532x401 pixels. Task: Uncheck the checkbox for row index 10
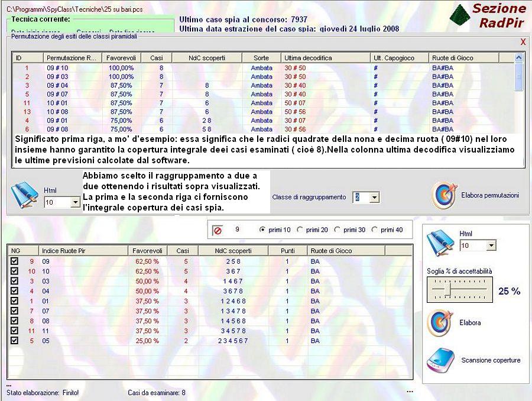14,271
